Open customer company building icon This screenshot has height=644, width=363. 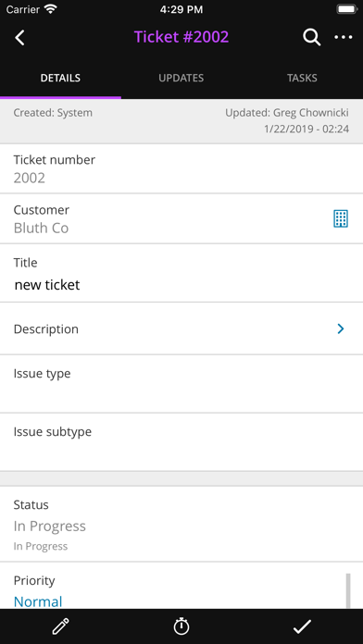(x=341, y=218)
